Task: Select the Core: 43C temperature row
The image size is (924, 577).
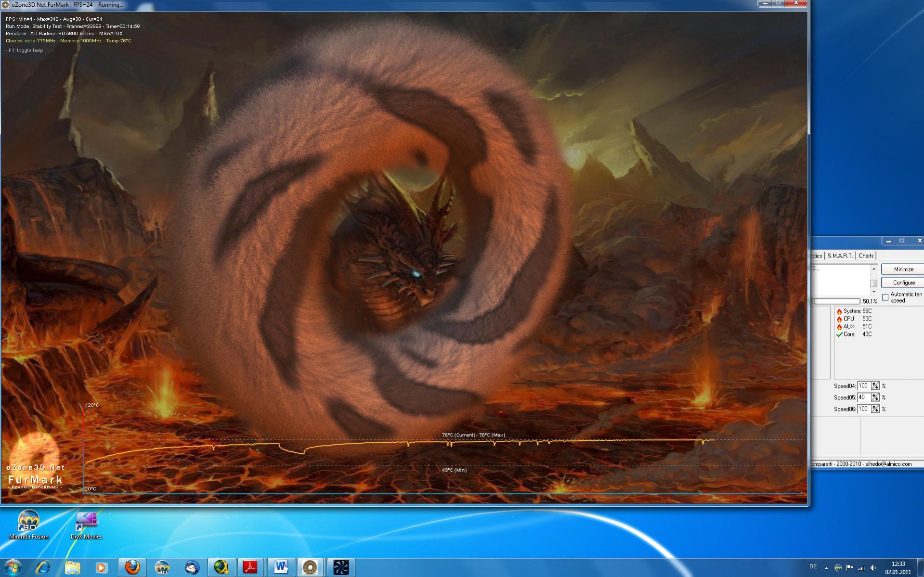Action: point(855,334)
